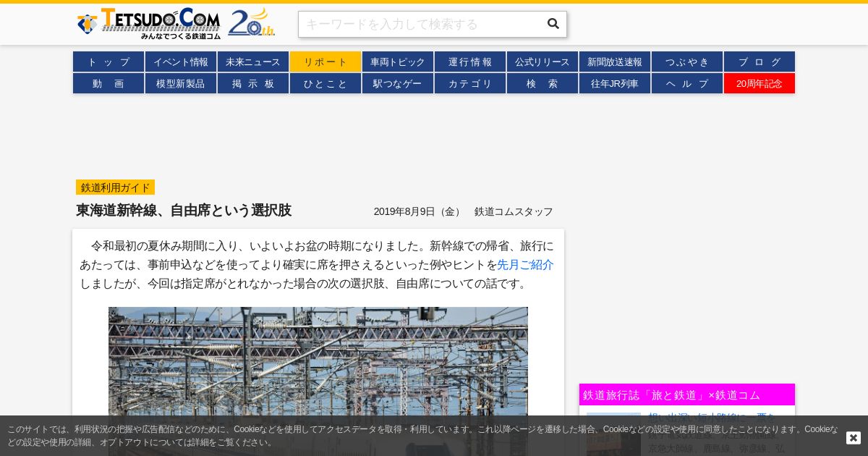The height and width of the screenshot is (456, 868).
Task: Click the author name 鉄道コムスタッフ
Action: (514, 211)
